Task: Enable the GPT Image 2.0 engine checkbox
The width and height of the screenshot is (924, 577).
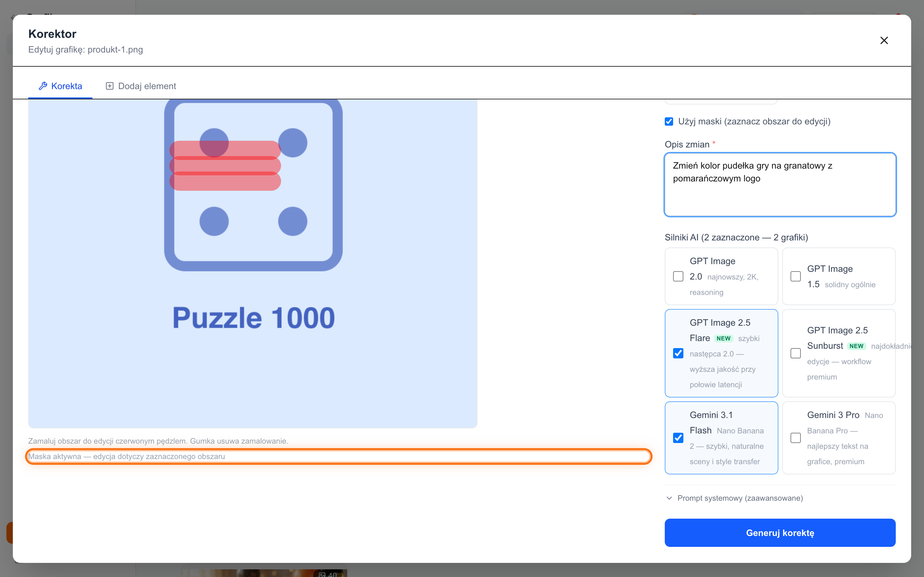Action: (678, 276)
